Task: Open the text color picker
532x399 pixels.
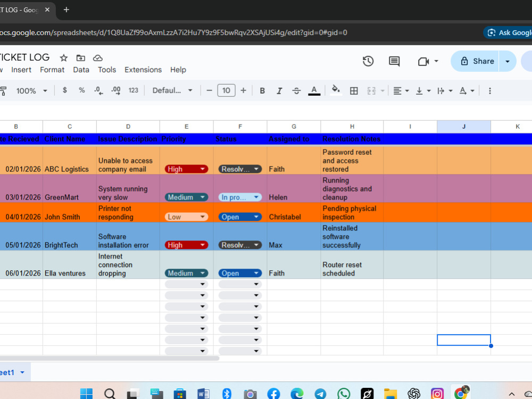Action: 314,90
